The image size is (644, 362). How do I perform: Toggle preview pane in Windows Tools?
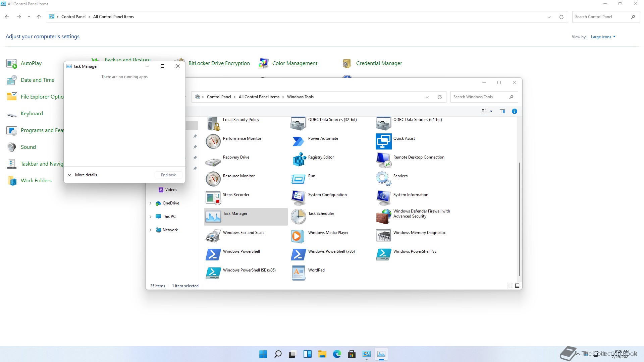[x=502, y=111]
